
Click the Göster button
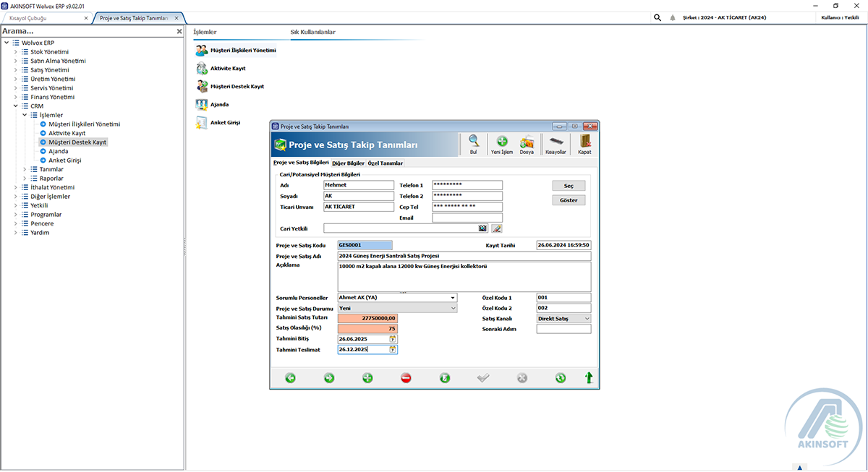coord(569,199)
